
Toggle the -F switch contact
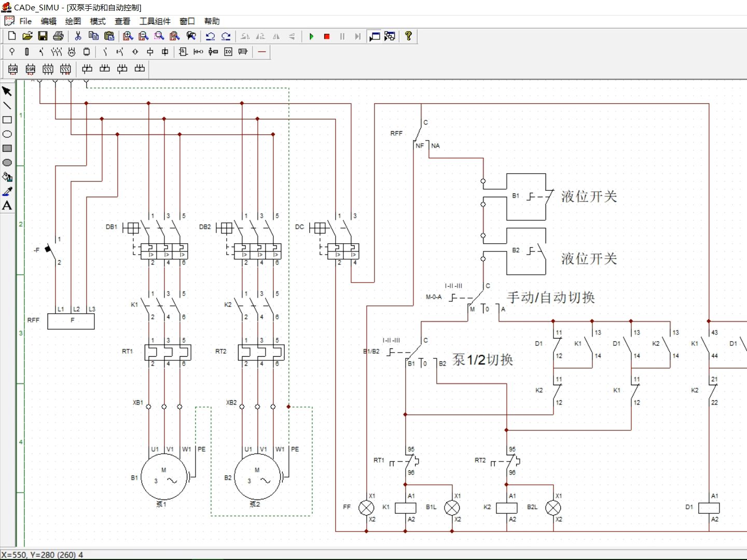click(x=49, y=249)
